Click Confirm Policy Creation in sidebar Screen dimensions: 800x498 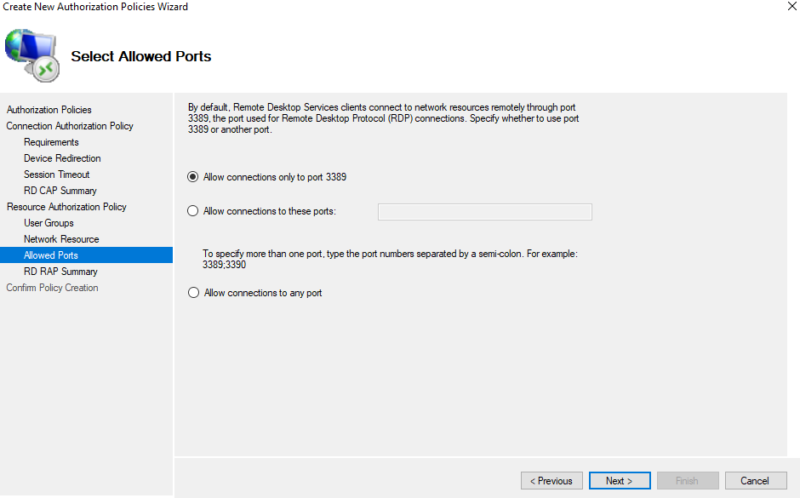click(52, 288)
